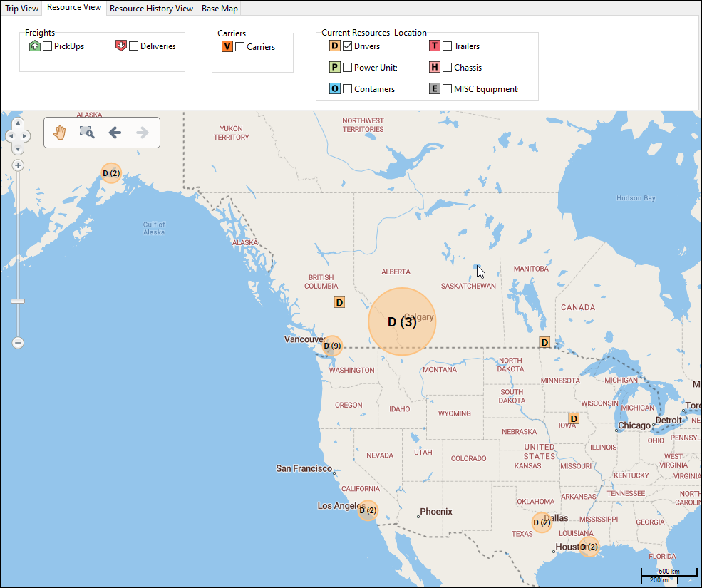Click the red Deliveries icon

pos(121,45)
